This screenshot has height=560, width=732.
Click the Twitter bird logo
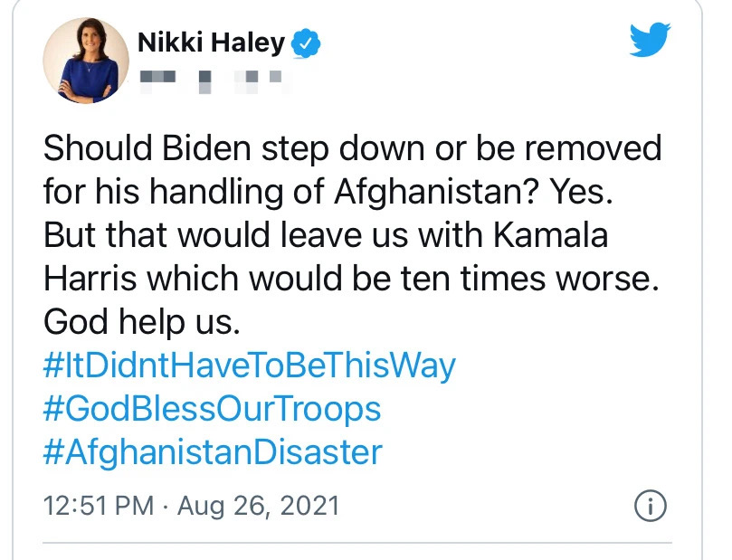650,40
